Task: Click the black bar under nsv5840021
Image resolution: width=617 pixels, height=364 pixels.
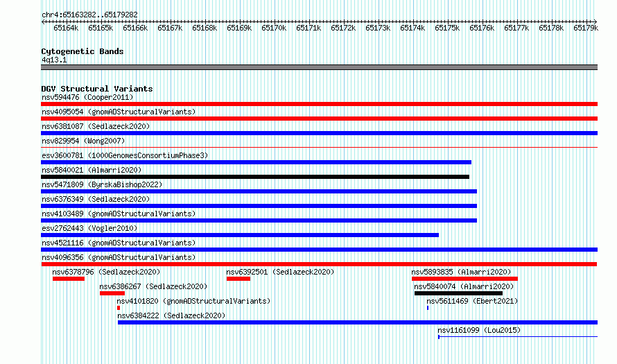Action: click(255, 177)
